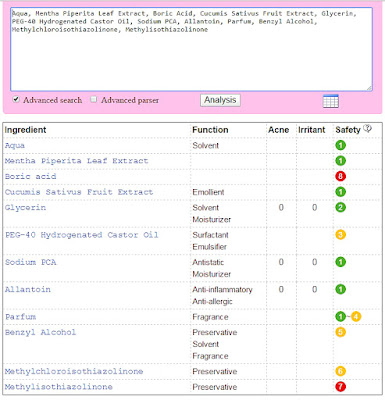Click Glycerin's Acne value 0
This screenshot has height=400, width=385.
[281, 207]
